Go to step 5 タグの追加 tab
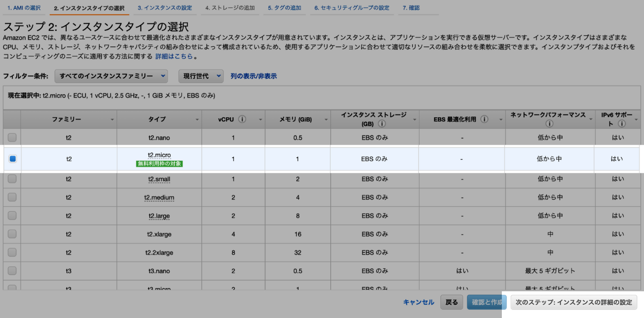This screenshot has height=318, width=644. tap(285, 8)
